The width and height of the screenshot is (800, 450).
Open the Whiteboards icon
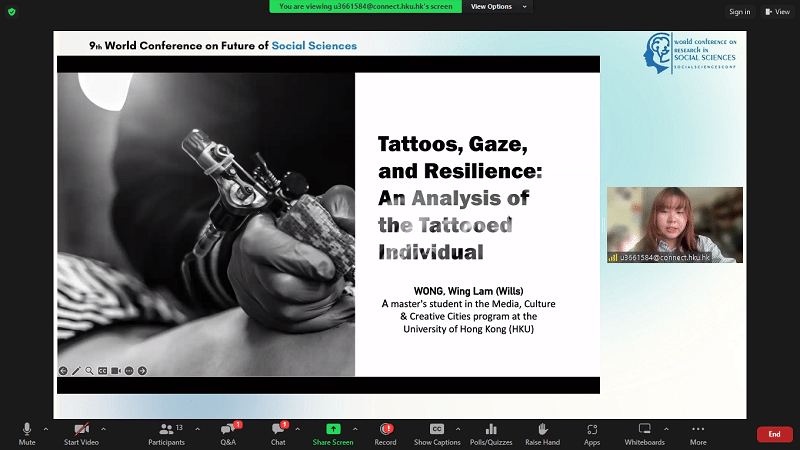pos(644,432)
